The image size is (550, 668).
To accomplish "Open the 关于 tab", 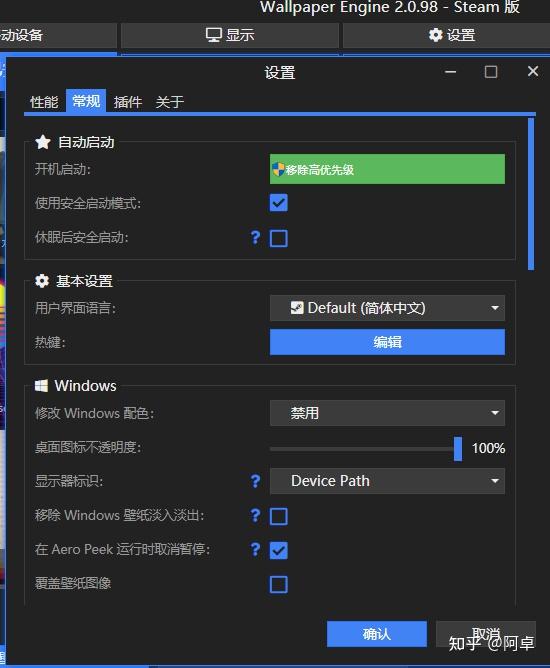I will [x=170, y=102].
